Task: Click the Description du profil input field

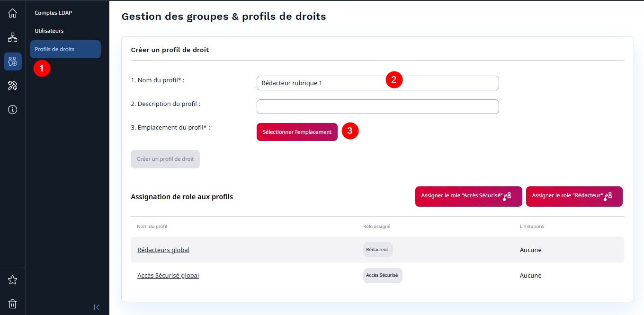Action: coord(377,106)
